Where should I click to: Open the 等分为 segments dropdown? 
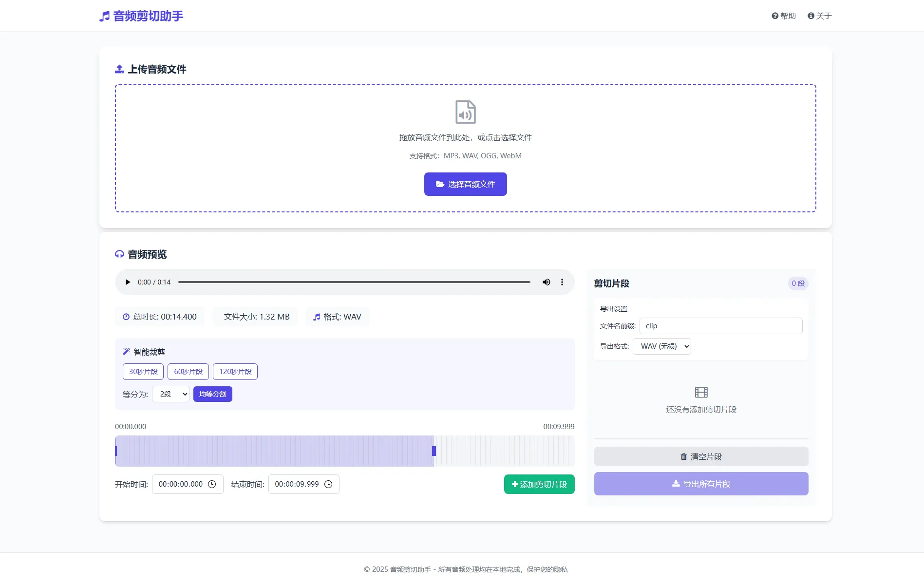point(170,394)
